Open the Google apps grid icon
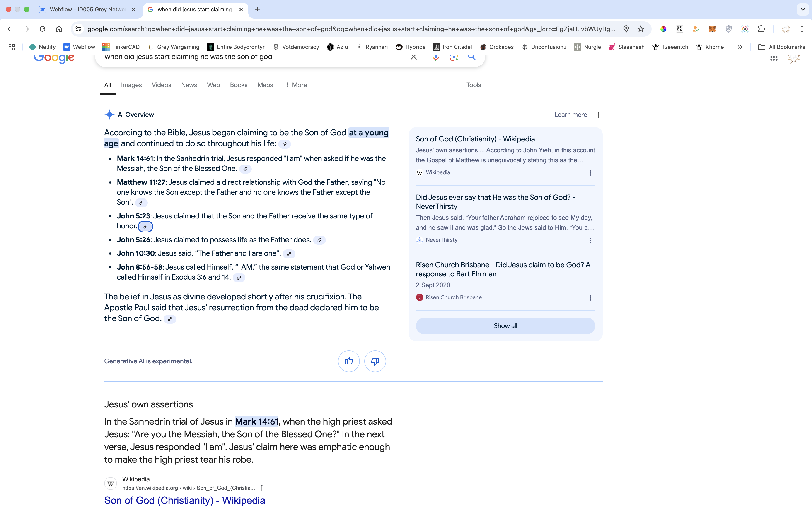 [773, 58]
